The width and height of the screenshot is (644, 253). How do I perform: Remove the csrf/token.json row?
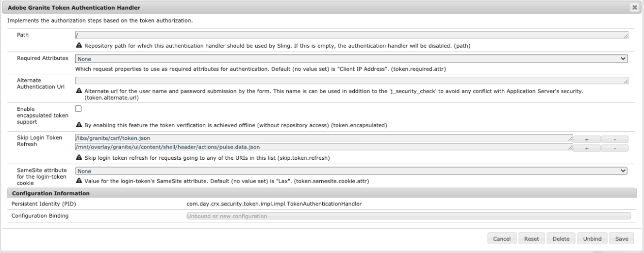pos(615,139)
